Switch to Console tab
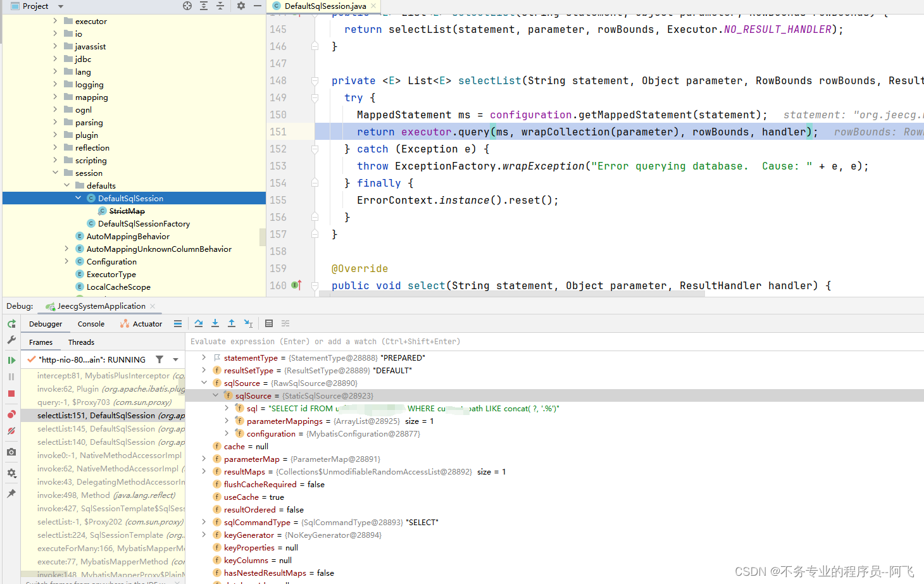The image size is (924, 584). [x=91, y=324]
